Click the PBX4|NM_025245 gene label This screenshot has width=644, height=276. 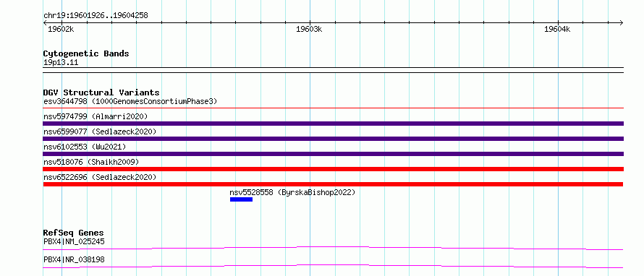pyautogui.click(x=74, y=241)
